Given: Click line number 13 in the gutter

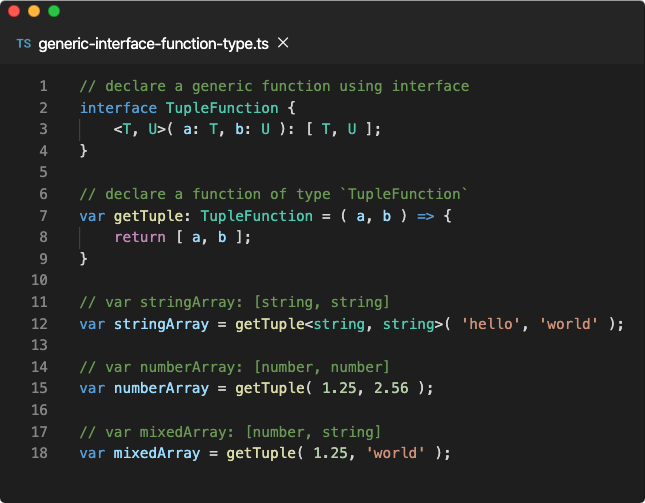Looking at the screenshot, I should point(39,345).
